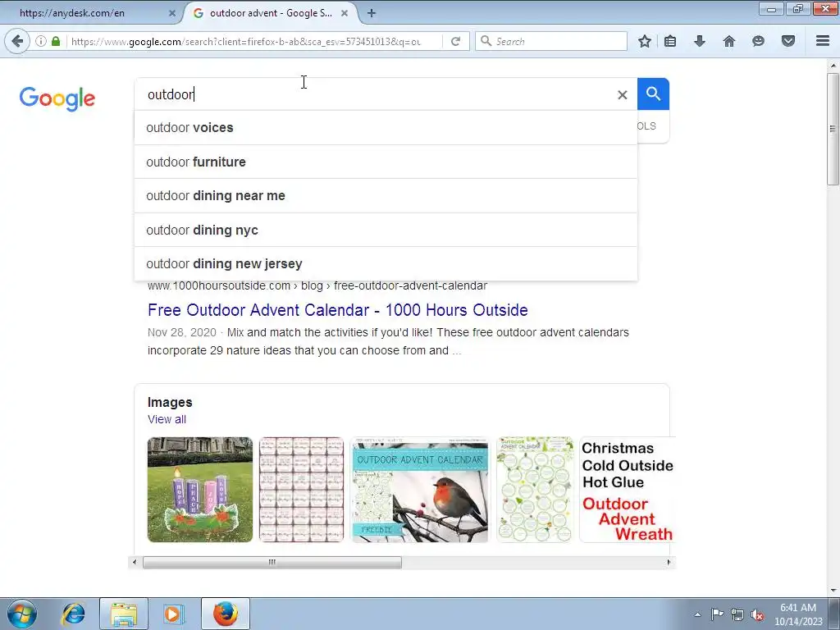Click the muted volume tray icon
The width and height of the screenshot is (840, 630).
click(757, 614)
